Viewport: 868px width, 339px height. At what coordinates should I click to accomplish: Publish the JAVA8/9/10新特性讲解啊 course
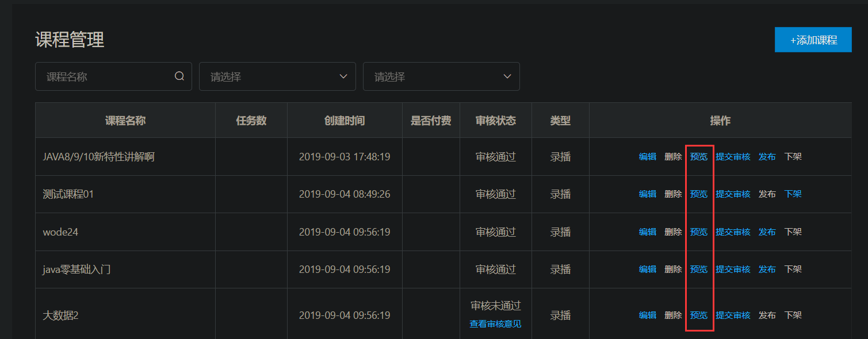767,157
